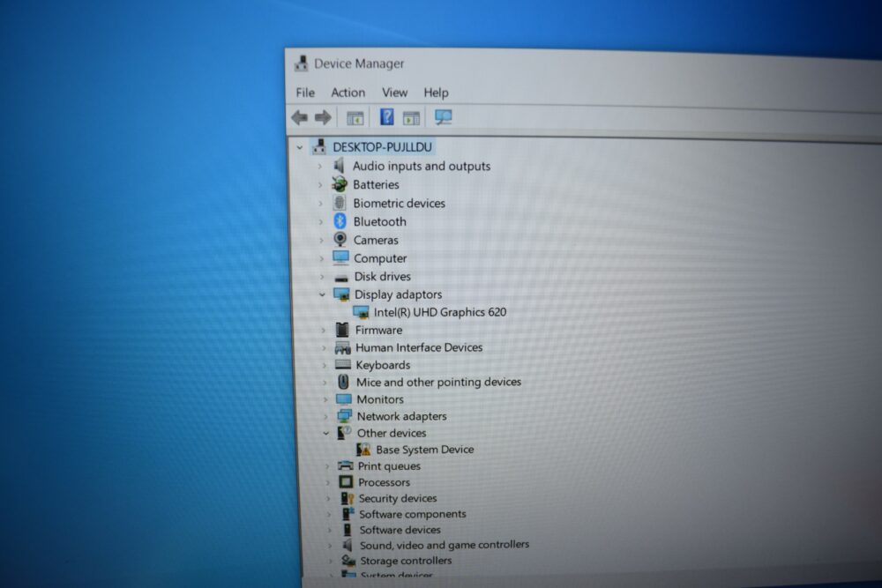Click the Forward arrow toolbar button
This screenshot has height=588, width=882.
[x=323, y=117]
